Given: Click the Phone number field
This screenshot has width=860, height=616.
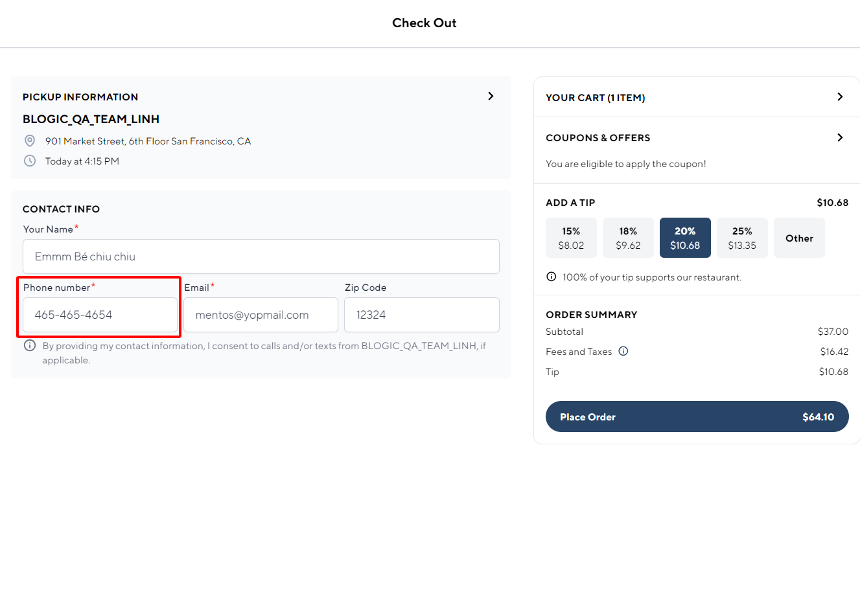Looking at the screenshot, I should (100, 315).
